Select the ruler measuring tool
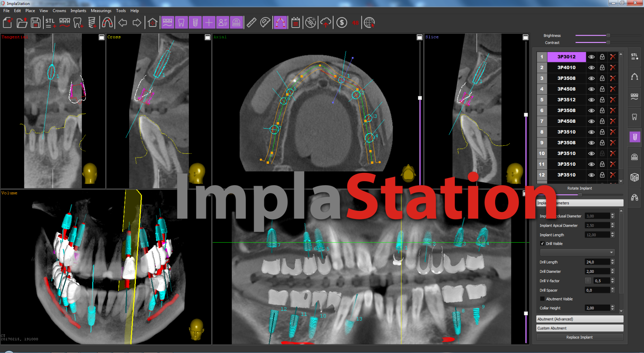This screenshot has height=353, width=644. [252, 23]
